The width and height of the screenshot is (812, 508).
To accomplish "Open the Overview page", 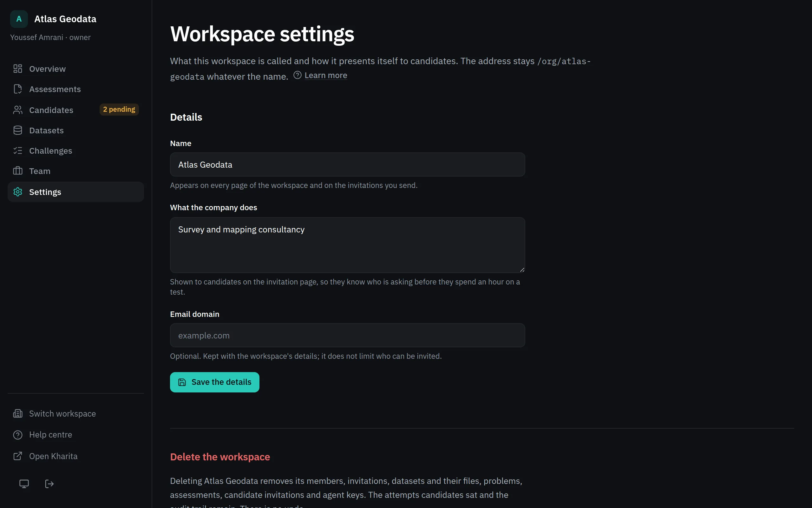I will [x=75, y=69].
